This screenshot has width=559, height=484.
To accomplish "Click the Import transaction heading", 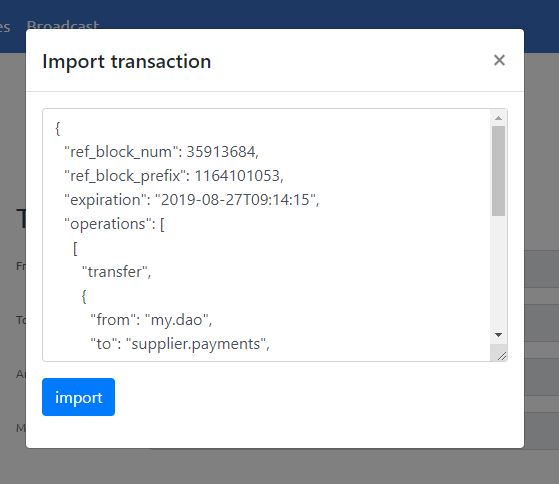I will (x=127, y=61).
